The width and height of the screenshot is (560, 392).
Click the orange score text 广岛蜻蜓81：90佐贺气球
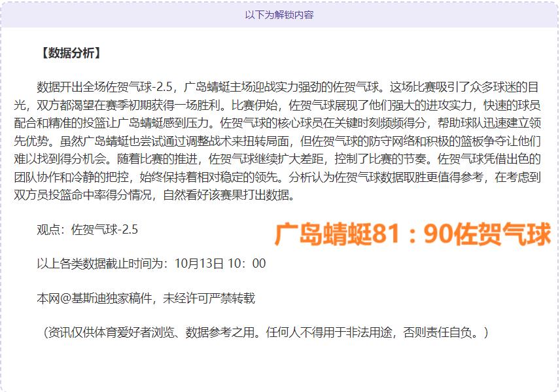(413, 234)
